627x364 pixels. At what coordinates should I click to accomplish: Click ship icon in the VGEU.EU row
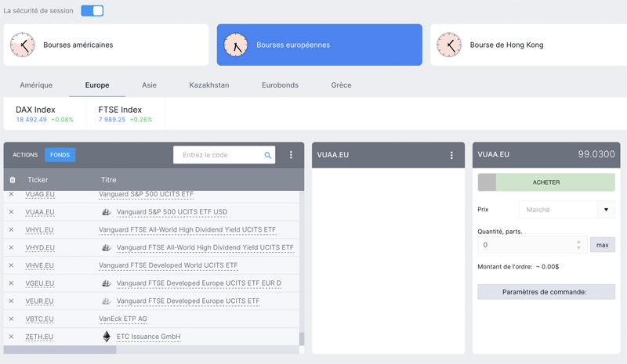point(106,283)
